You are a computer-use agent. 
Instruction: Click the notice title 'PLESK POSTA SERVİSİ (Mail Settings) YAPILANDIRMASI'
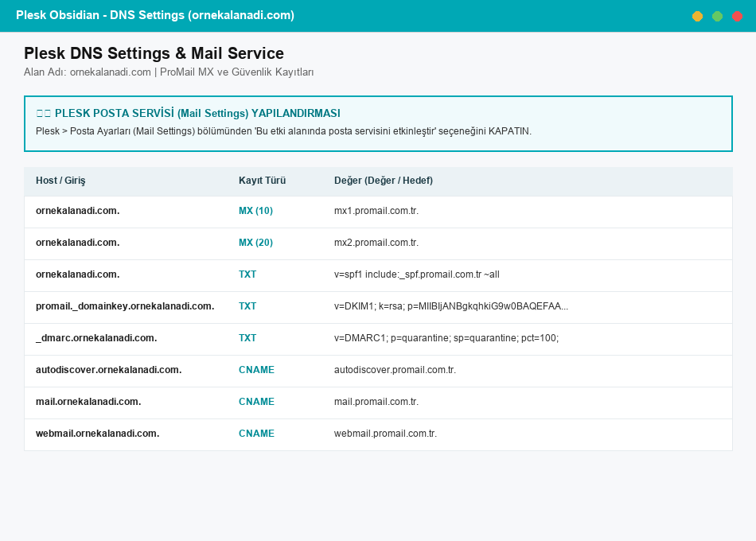pos(197,113)
